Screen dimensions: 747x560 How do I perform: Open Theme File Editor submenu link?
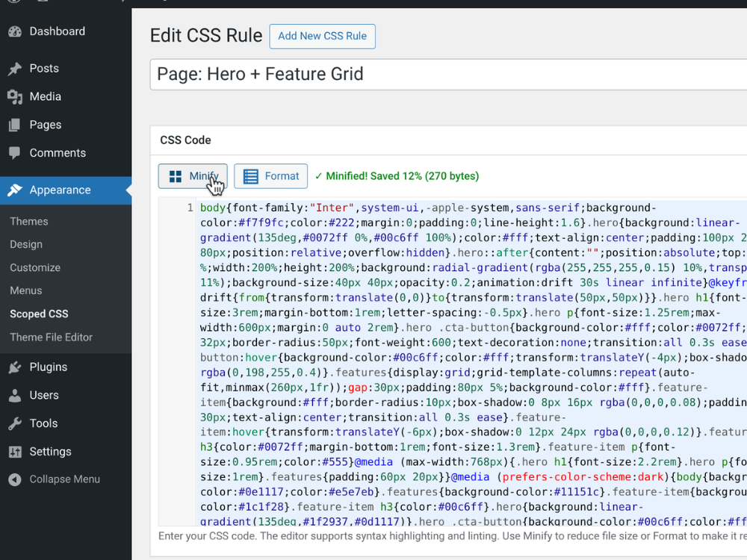(x=51, y=337)
